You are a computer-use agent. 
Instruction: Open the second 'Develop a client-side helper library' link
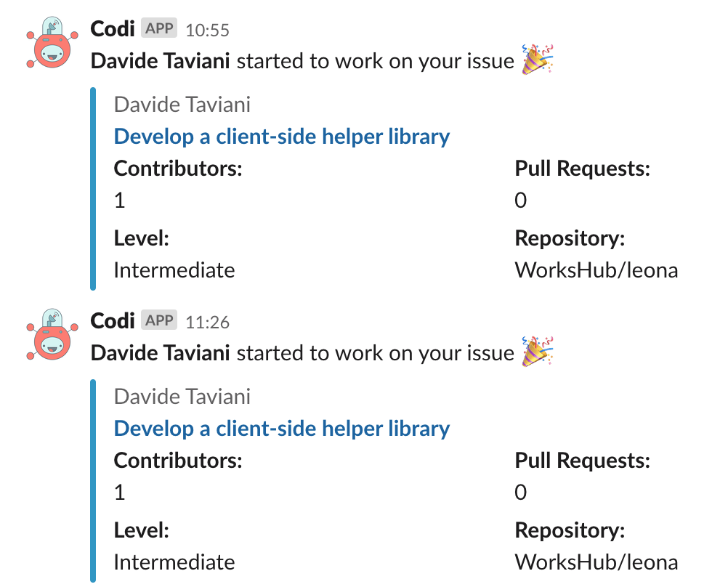(x=282, y=429)
